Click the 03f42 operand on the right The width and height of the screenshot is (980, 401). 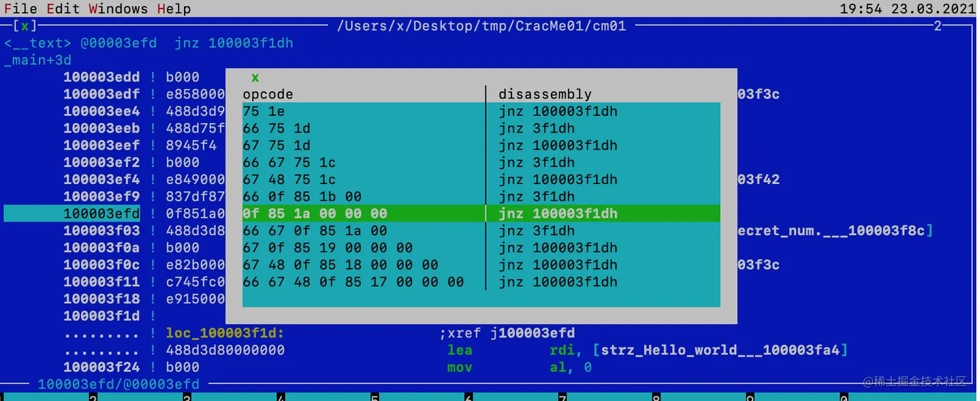click(x=758, y=179)
